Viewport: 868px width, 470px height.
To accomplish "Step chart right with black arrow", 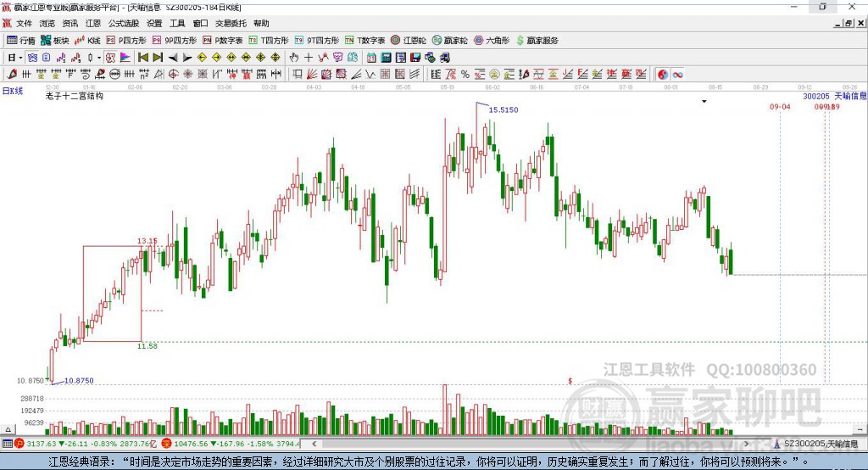I will tap(187, 58).
